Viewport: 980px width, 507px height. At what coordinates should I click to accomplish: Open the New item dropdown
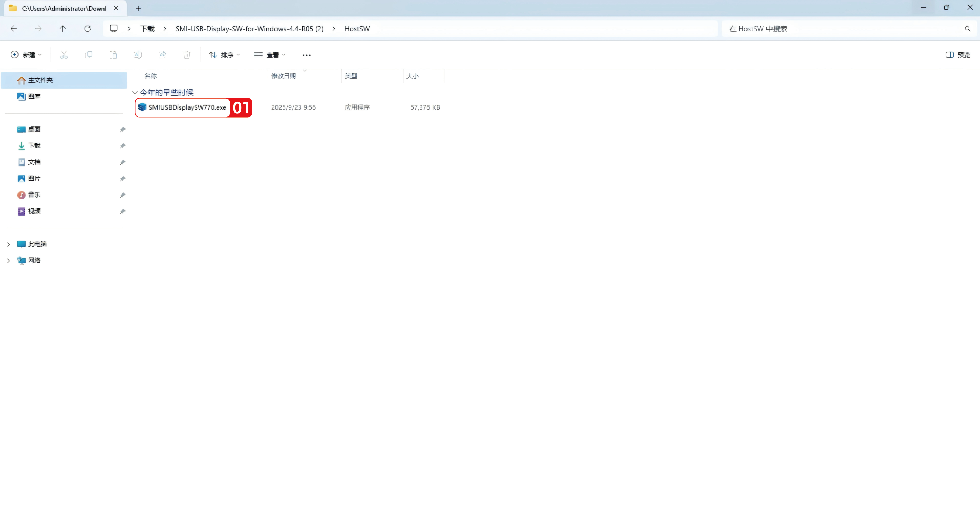[26, 55]
